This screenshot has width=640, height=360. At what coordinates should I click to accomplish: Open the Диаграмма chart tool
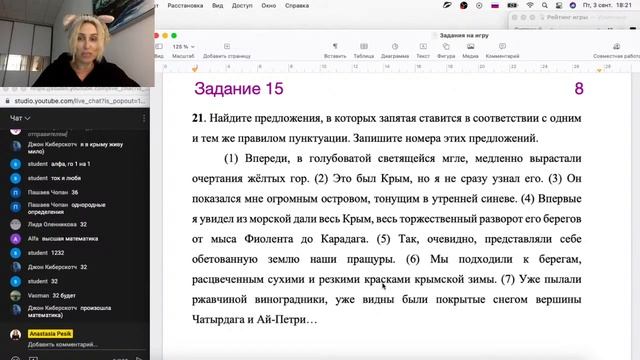[395, 50]
